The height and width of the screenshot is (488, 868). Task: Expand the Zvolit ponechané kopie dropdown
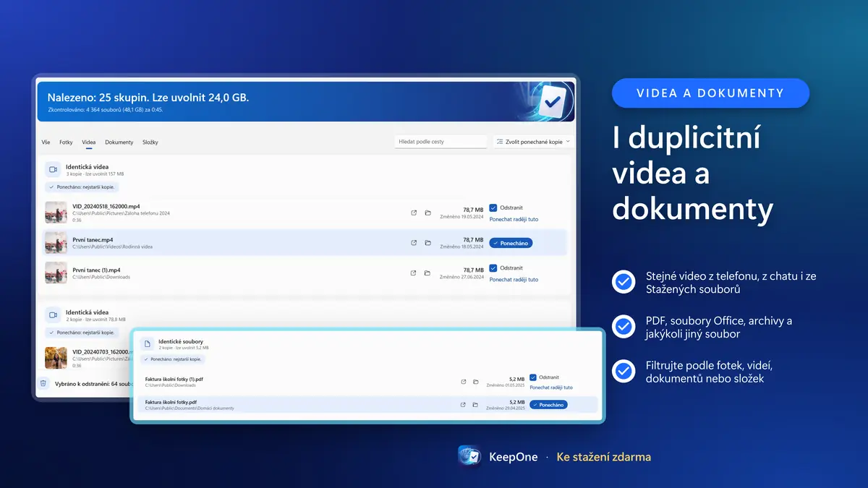pyautogui.click(x=534, y=142)
